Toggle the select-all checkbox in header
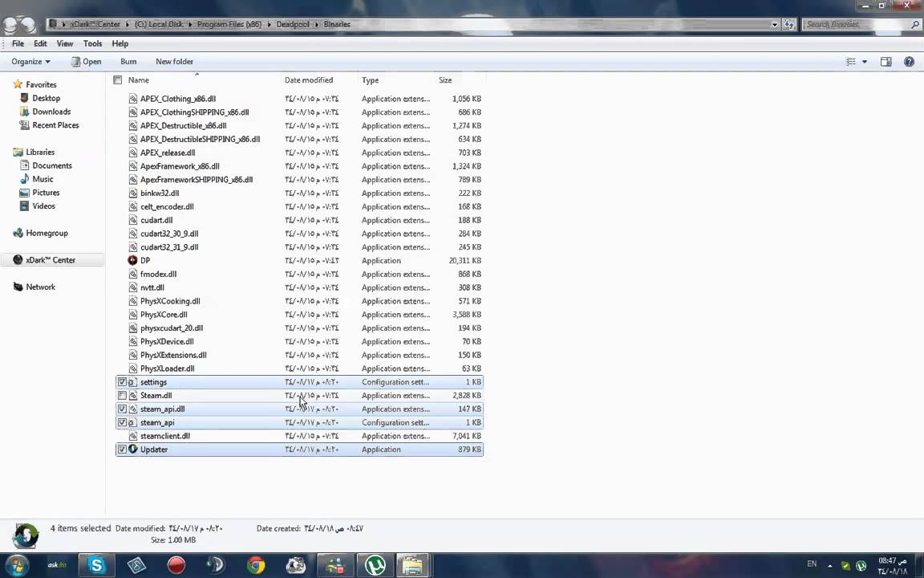The height and width of the screenshot is (578, 924). point(117,79)
